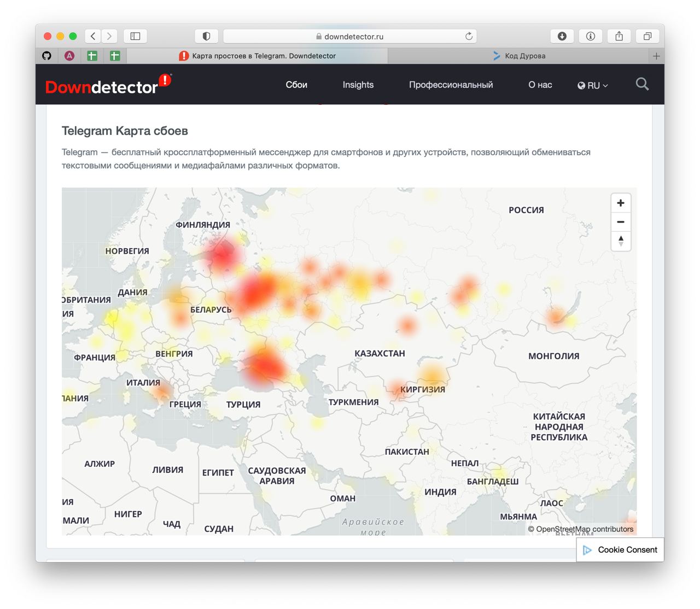Image resolution: width=700 pixels, height=609 pixels.
Task: Click the Cookie Consent play icon
Action: coord(587,550)
